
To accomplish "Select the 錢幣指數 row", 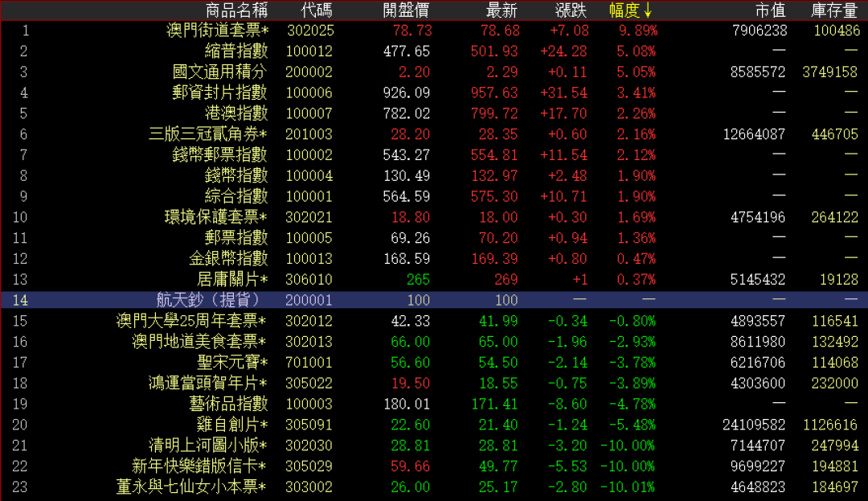I will coord(434,175).
